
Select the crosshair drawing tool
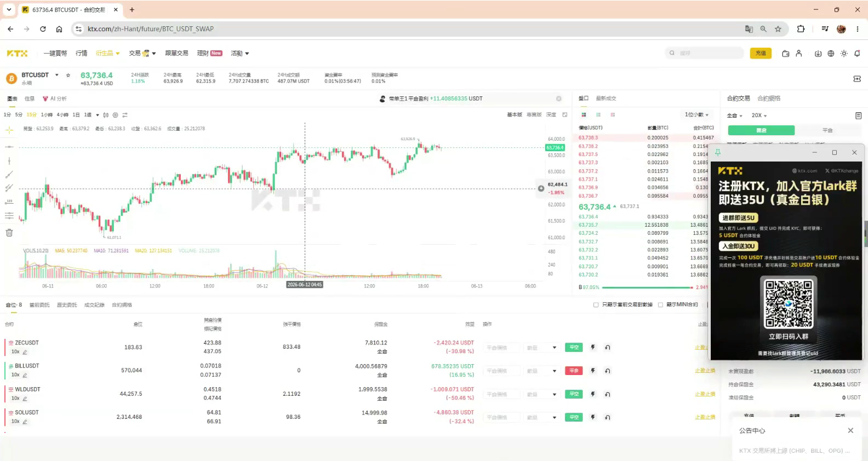tap(9, 130)
